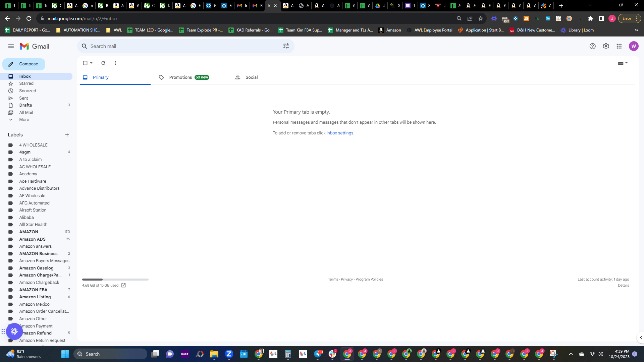Toggle the select all messages checkbox
The height and width of the screenshot is (362, 644).
pos(85,63)
